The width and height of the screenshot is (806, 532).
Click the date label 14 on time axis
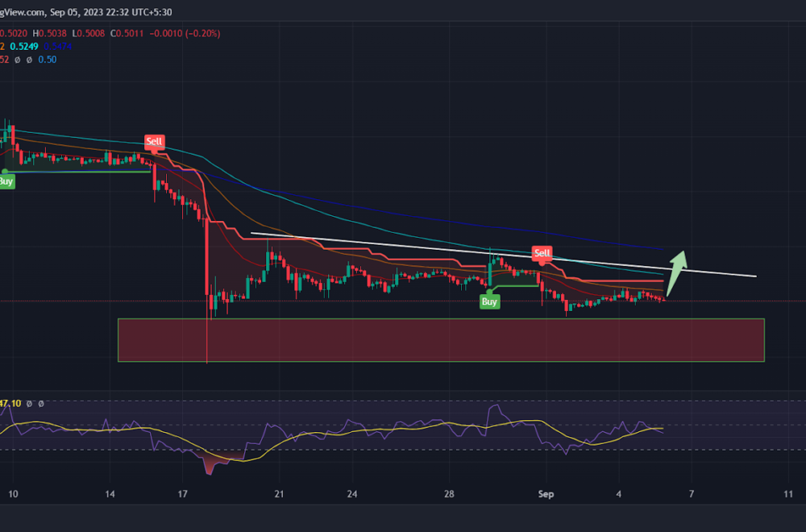coord(110,494)
